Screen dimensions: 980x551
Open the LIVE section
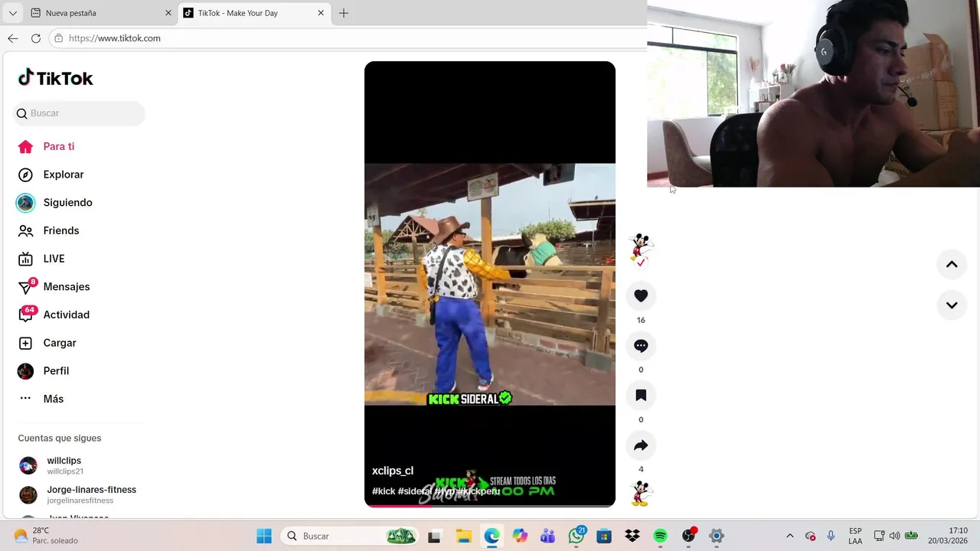tap(41, 259)
